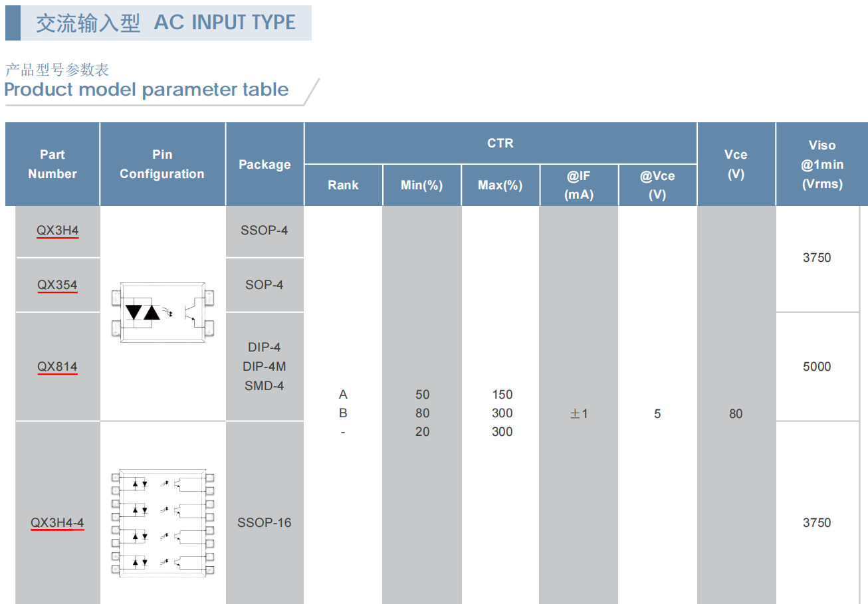This screenshot has height=604, width=868.
Task: Select the SOP-4 package cell
Action: tap(265, 285)
